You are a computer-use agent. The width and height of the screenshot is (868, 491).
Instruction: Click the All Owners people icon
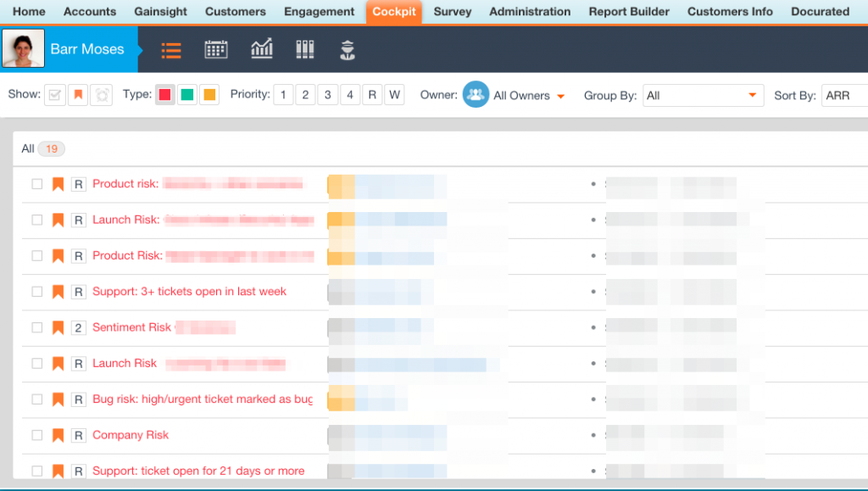476,95
